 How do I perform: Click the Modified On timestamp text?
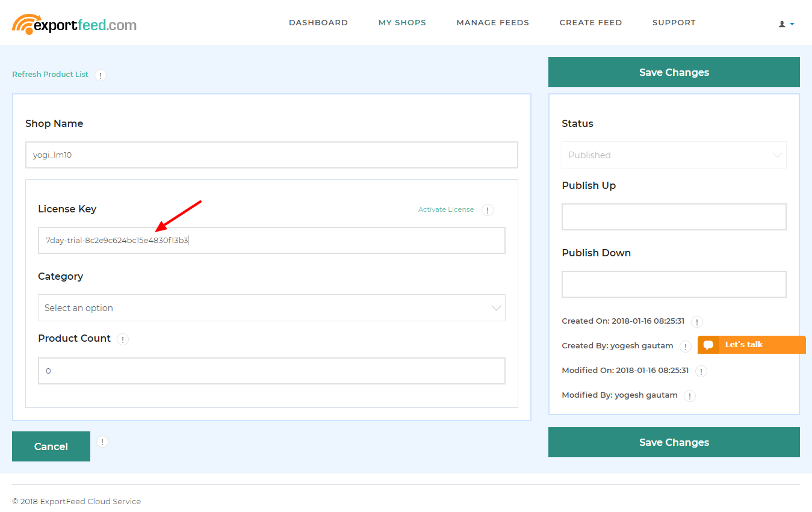tap(625, 371)
